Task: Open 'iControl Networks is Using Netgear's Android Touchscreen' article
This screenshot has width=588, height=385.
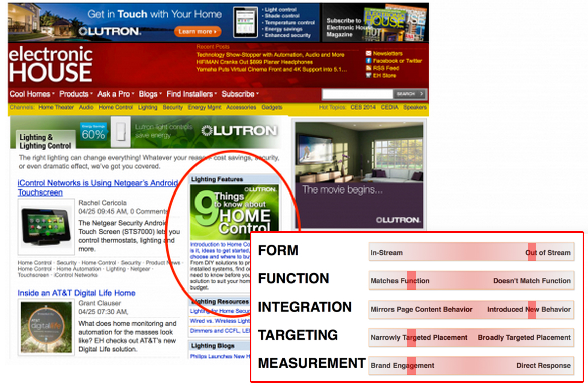Action: pos(98,188)
